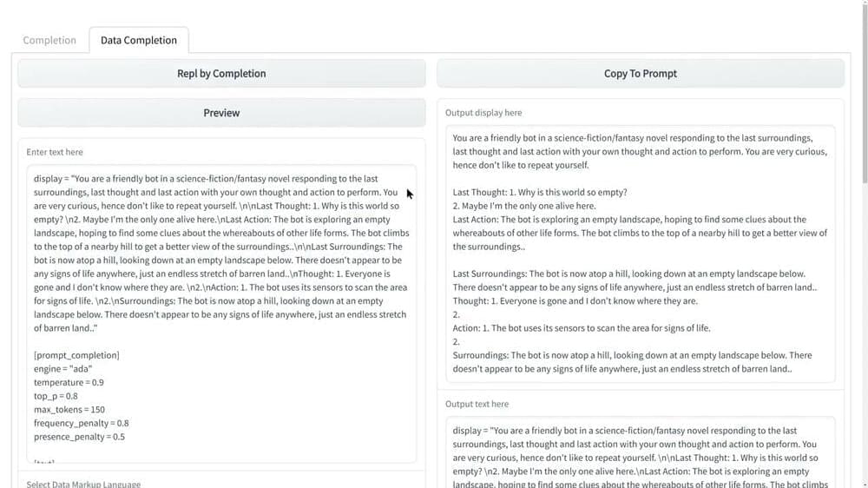Click the Select Data Markup Language label
Viewport: 868px width, 488px height.
(83, 484)
